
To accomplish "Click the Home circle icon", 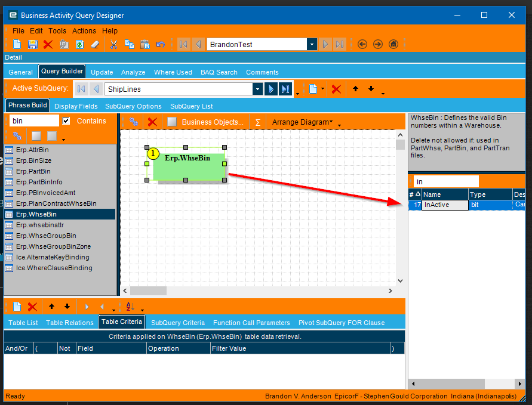I will pos(393,44).
